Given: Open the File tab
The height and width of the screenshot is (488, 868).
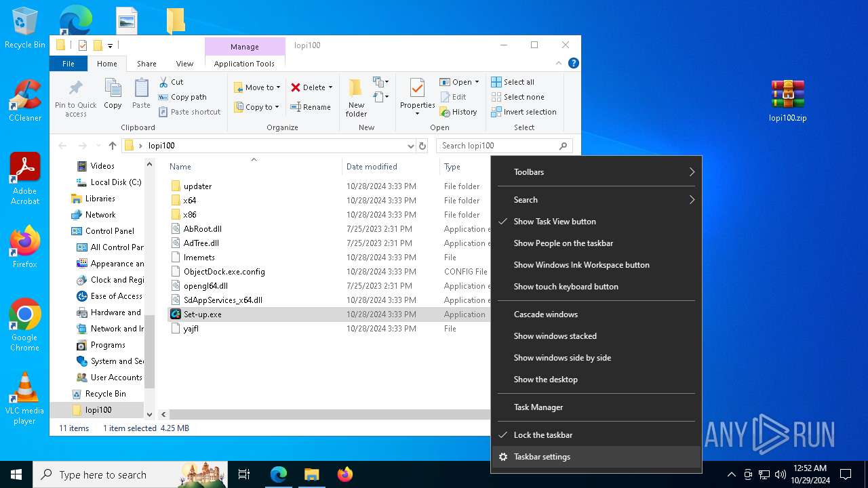Looking at the screenshot, I should point(68,64).
